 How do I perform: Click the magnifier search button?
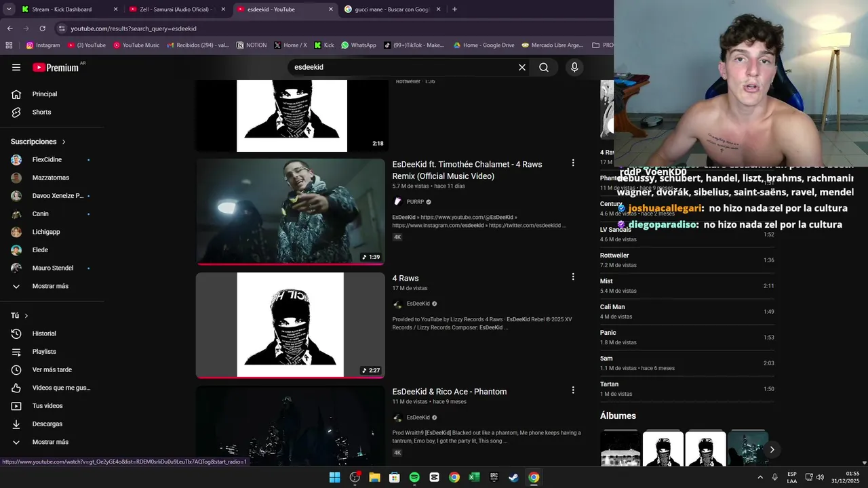(544, 67)
